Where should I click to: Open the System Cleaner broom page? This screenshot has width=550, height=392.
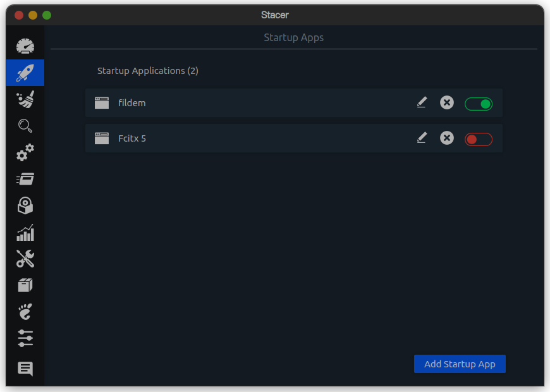(x=25, y=99)
